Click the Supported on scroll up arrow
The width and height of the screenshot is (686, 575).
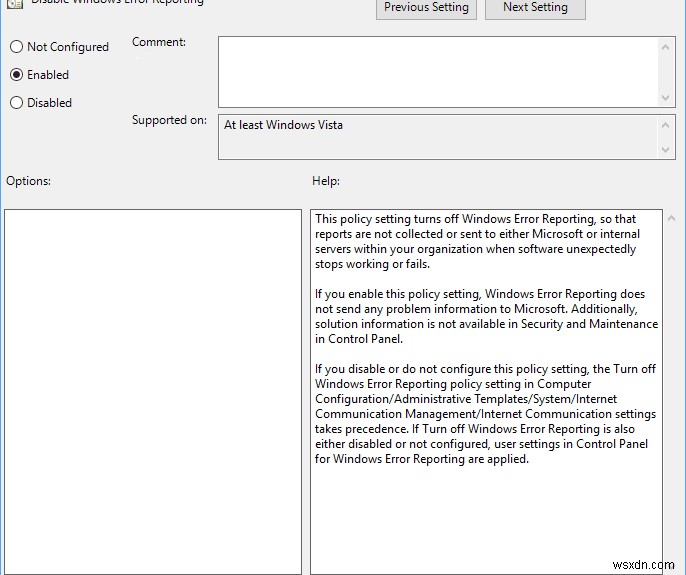point(665,126)
